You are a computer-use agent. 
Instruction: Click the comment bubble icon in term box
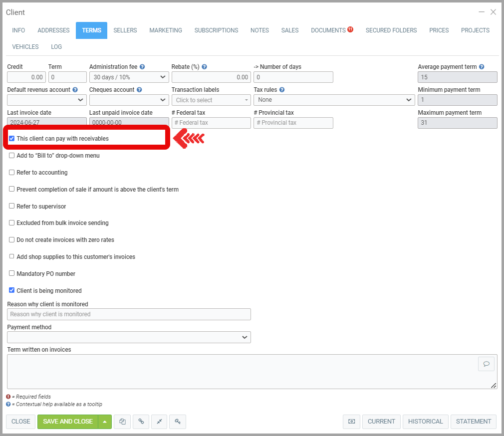coord(486,364)
